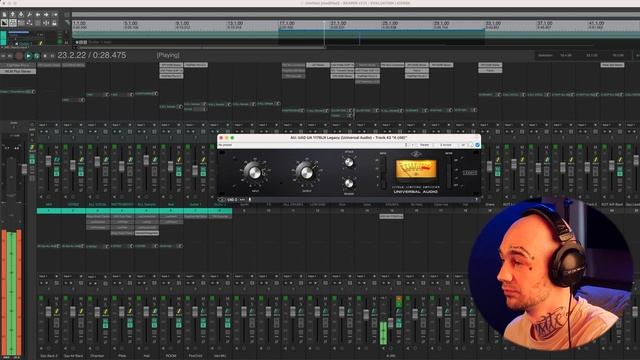Viewport: 640px width, 360px height.
Task: Click the transport Stop button
Action: coord(45,56)
